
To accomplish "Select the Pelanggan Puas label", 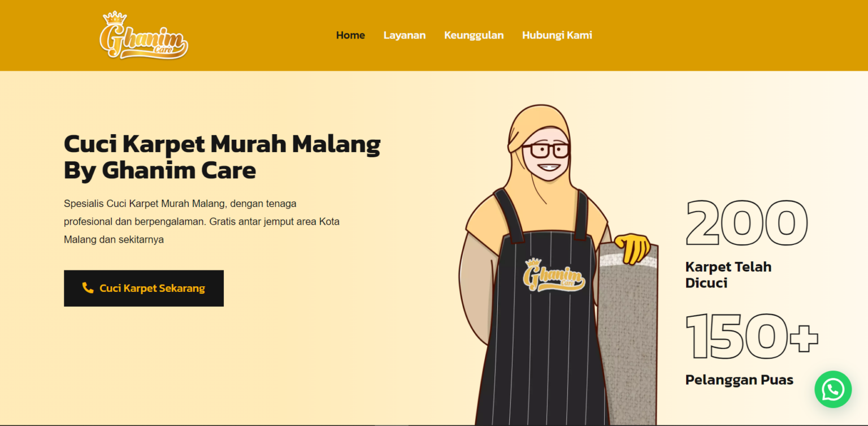I will (x=739, y=380).
